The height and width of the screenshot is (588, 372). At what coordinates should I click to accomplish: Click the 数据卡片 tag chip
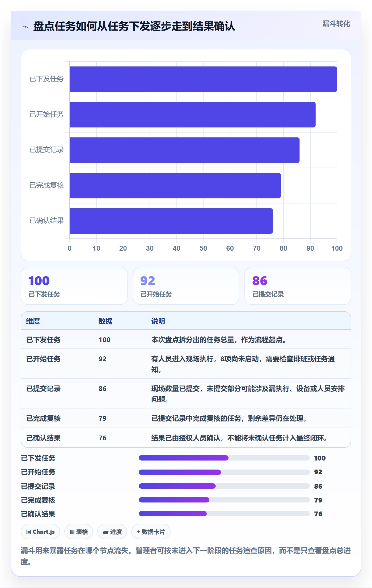pos(151,532)
